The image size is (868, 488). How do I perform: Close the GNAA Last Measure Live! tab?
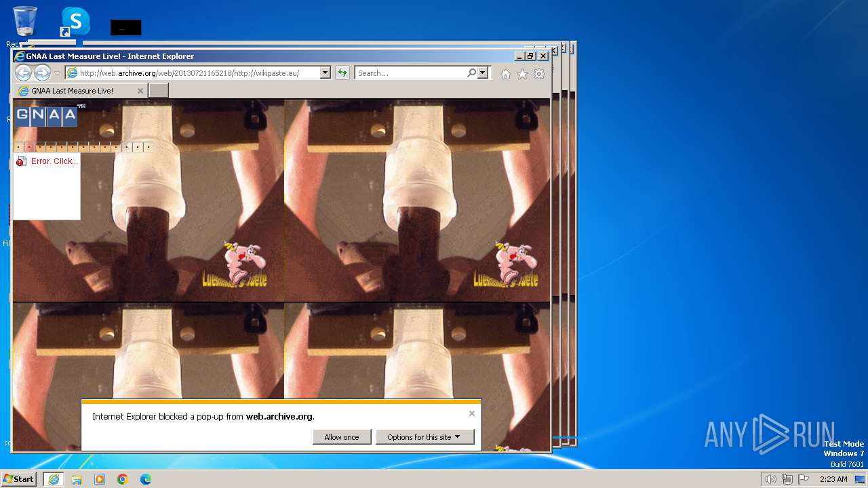(x=140, y=91)
